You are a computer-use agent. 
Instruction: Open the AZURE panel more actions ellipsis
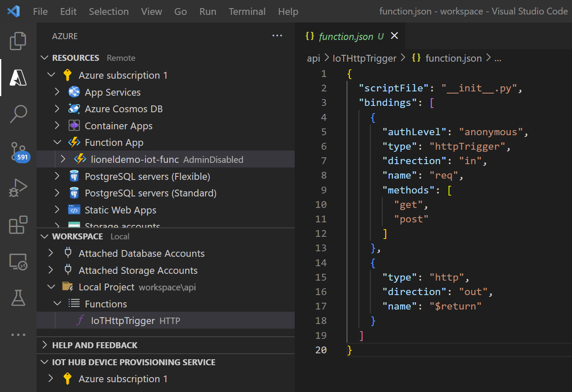tap(277, 36)
